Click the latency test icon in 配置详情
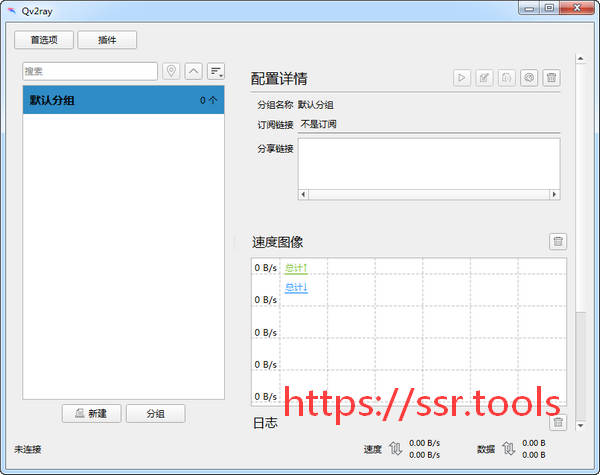This screenshot has width=600, height=475. pyautogui.click(x=529, y=77)
